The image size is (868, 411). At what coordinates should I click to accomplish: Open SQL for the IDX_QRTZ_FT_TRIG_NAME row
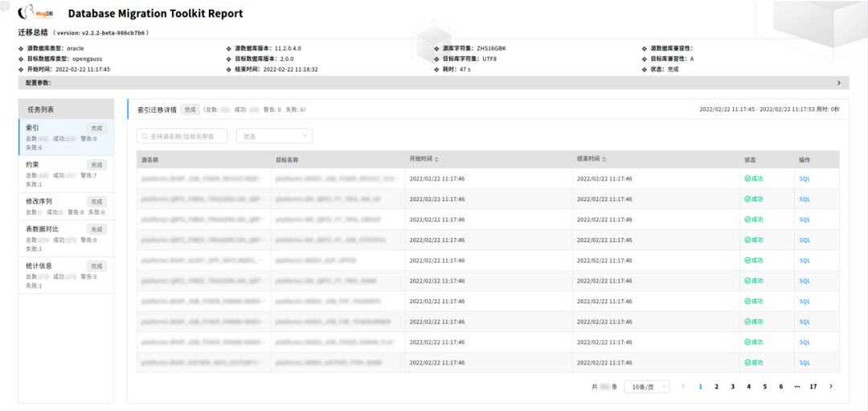(805, 282)
